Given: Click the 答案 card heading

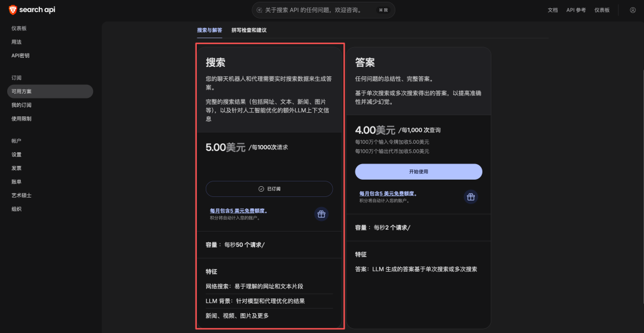Looking at the screenshot, I should coord(365,63).
